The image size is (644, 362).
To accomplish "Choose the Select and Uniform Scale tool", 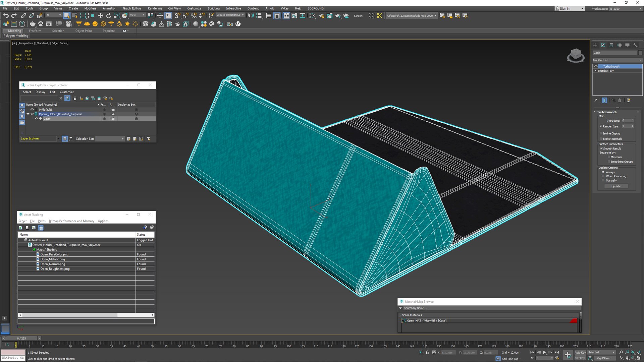I will [116, 15].
